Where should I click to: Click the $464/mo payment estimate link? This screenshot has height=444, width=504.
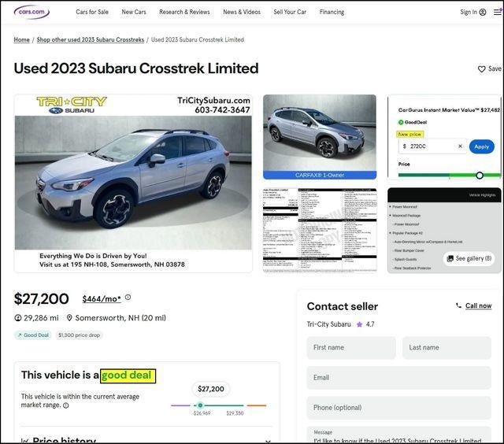(102, 299)
